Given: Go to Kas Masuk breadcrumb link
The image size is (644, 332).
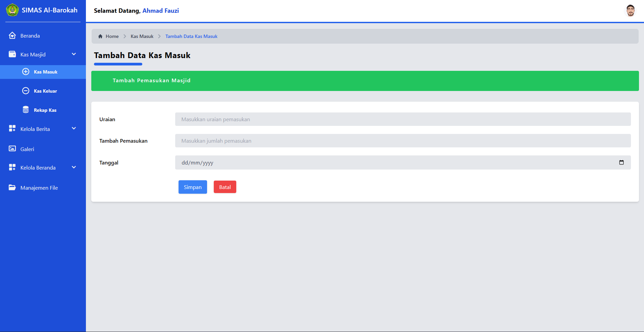Looking at the screenshot, I should 142,36.
